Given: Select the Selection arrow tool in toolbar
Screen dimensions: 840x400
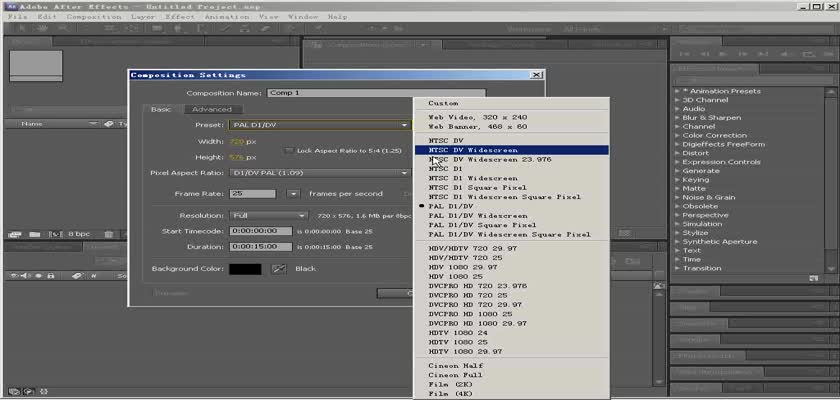Looking at the screenshot, I should click(x=21, y=28).
